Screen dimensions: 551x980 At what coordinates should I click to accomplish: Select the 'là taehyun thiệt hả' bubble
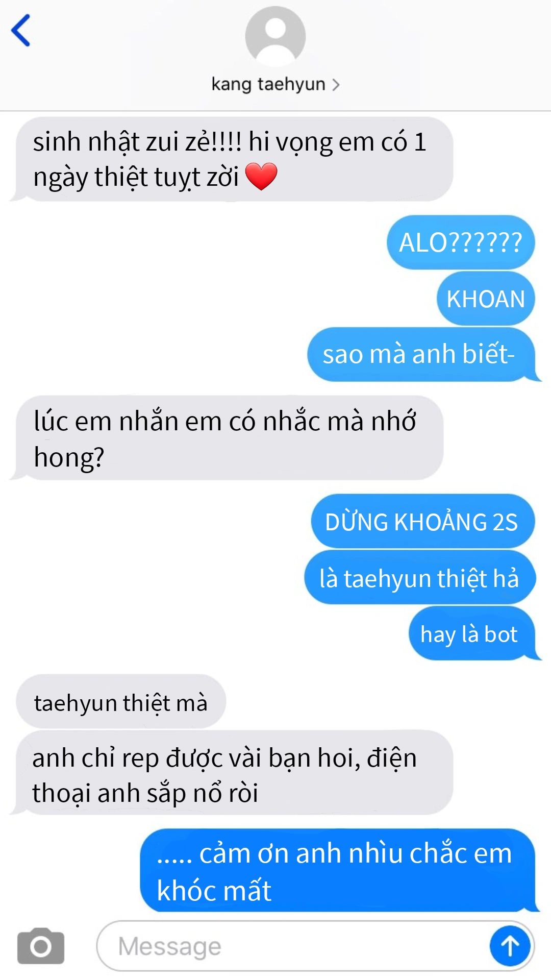coord(420,578)
